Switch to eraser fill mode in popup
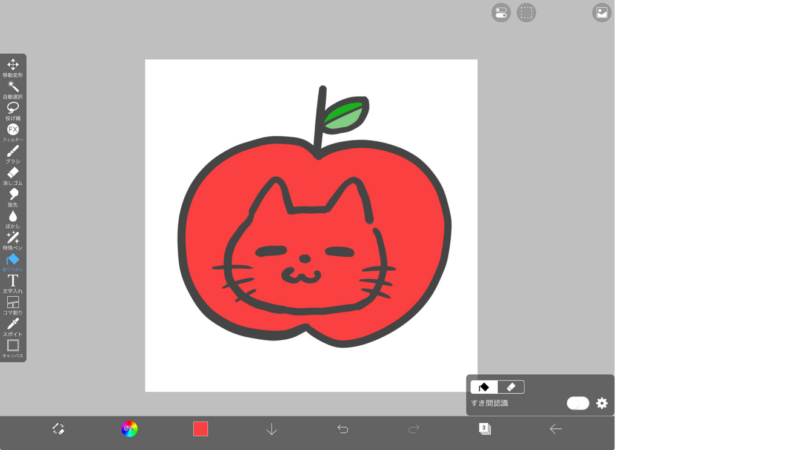This screenshot has height=450, width=800. pos(510,387)
